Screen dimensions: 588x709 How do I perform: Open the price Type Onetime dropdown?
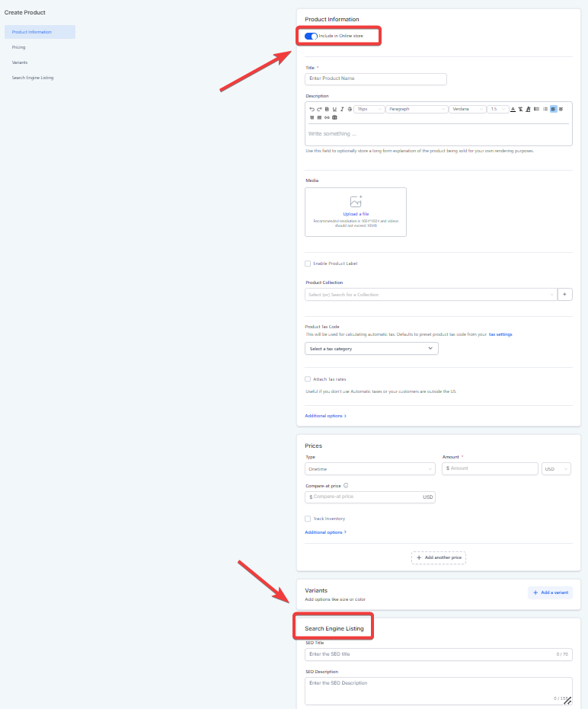click(x=370, y=469)
